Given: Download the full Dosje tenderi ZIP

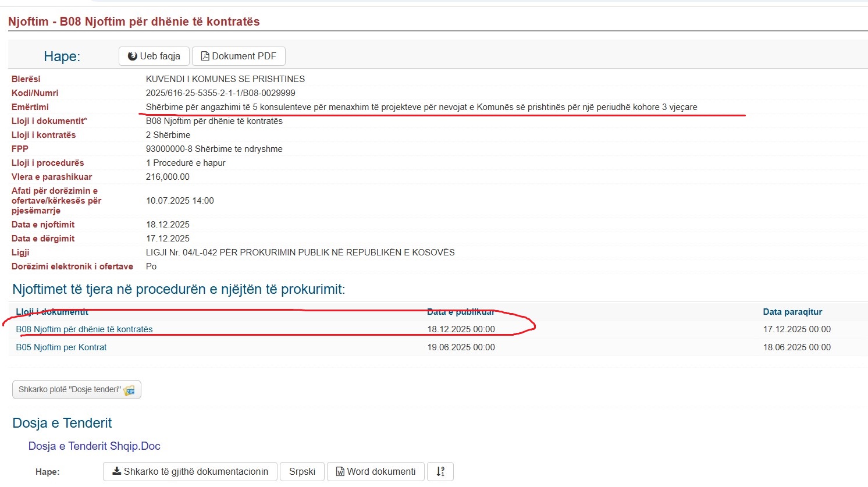Looking at the screenshot, I should click(76, 390).
